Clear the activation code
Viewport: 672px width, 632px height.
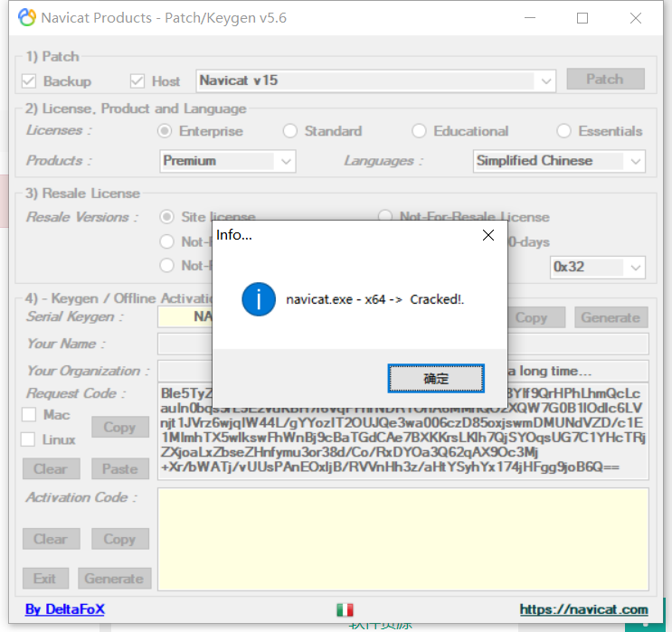click(x=51, y=539)
